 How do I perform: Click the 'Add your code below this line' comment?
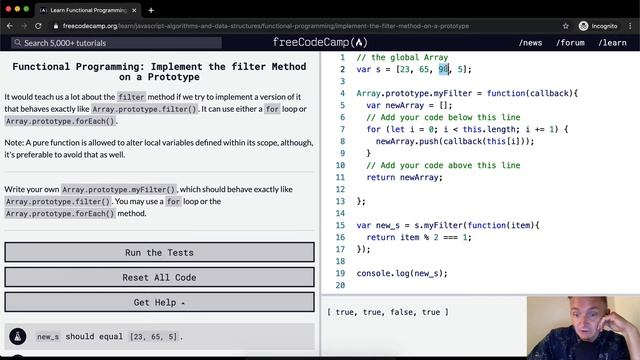point(443,118)
